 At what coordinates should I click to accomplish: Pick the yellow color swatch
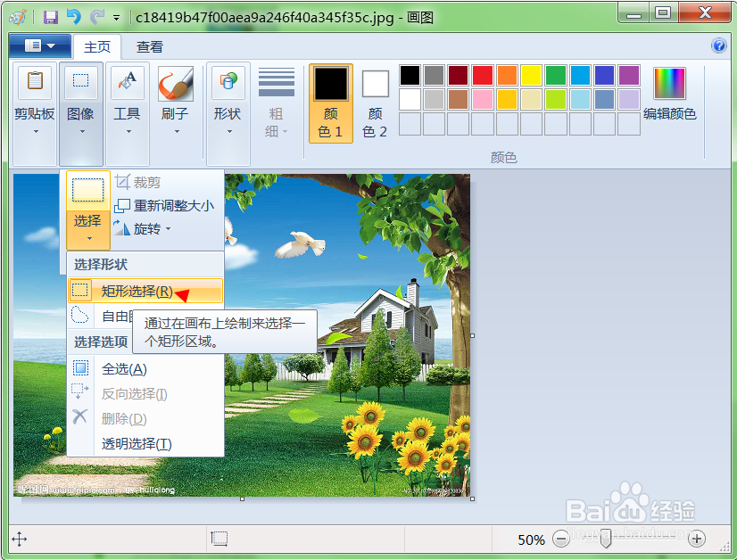coord(532,76)
